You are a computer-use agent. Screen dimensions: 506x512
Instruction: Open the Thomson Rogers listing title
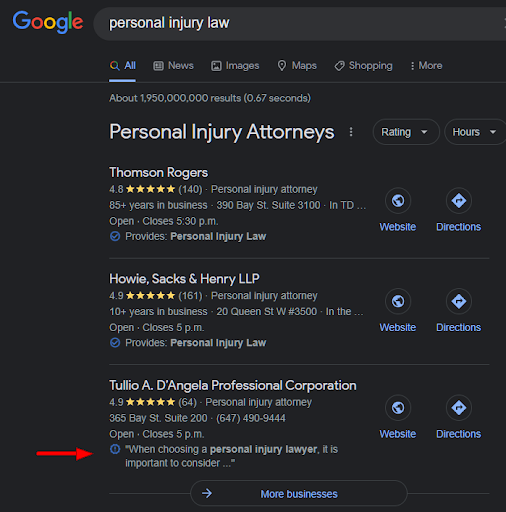point(159,173)
